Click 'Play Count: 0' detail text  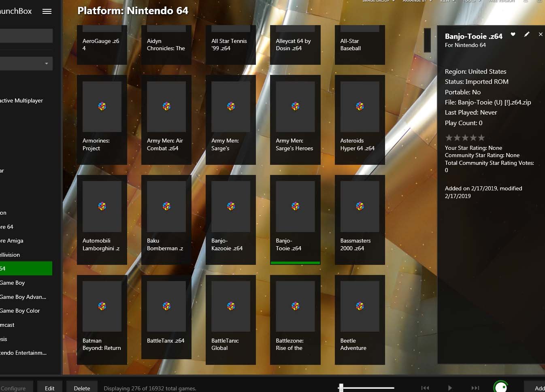(x=464, y=123)
